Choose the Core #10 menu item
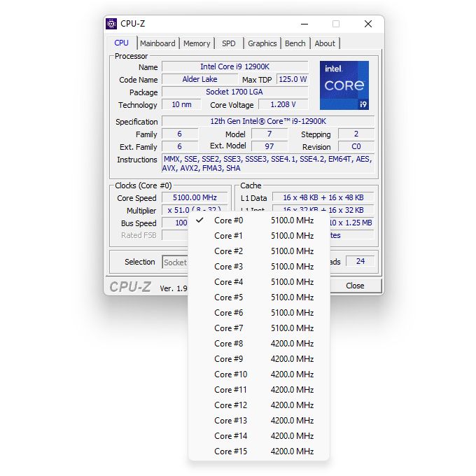 point(258,374)
